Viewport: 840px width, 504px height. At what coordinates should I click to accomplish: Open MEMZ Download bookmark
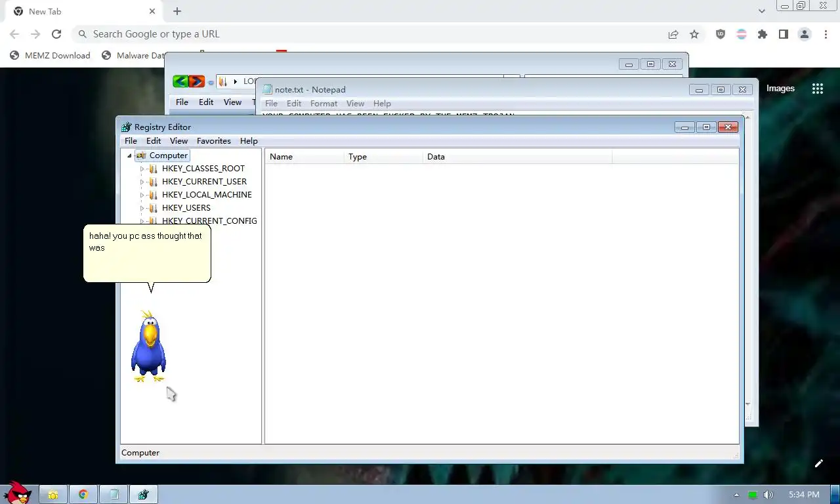pyautogui.click(x=50, y=55)
